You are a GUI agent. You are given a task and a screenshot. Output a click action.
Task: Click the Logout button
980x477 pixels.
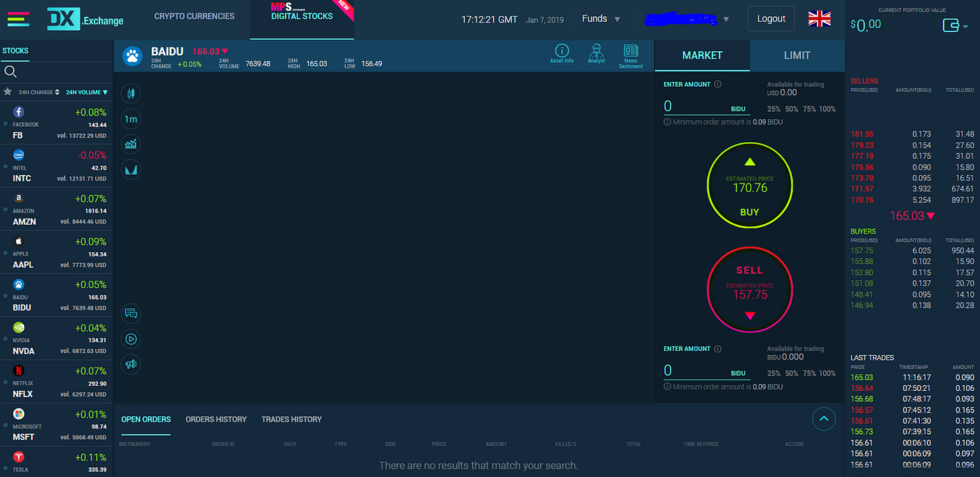[x=771, y=19]
